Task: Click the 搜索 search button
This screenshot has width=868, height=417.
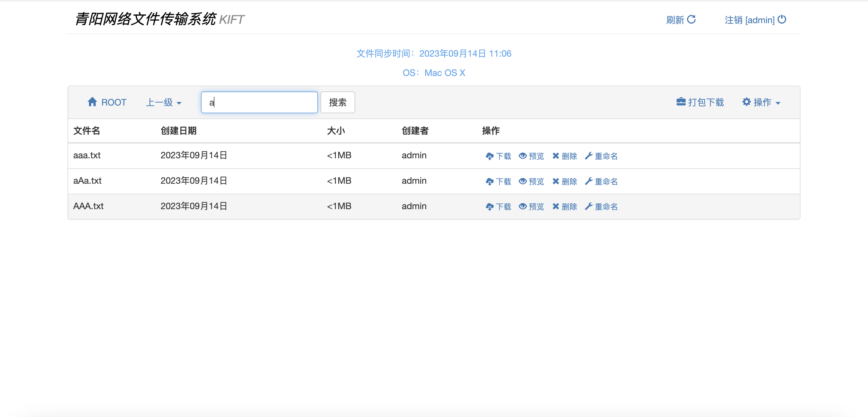Action: click(x=338, y=102)
